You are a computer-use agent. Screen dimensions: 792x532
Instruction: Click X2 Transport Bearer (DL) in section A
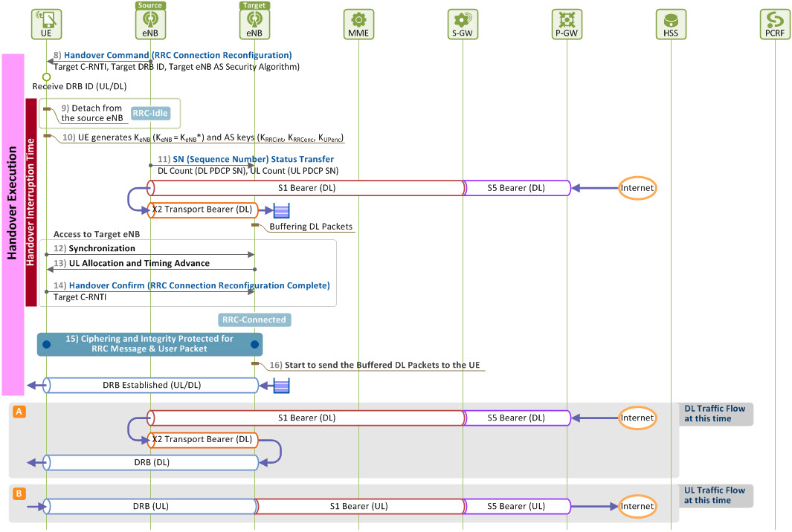point(202,440)
